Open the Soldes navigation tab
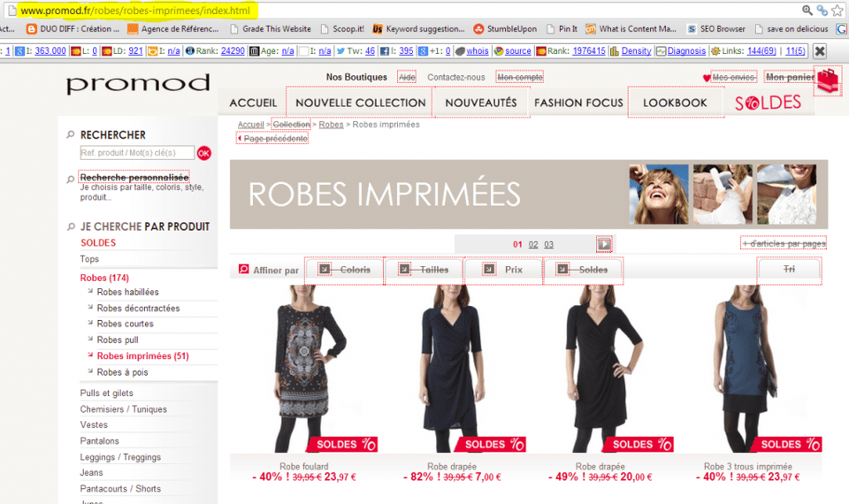Screen dimensions: 849x504 tap(768, 103)
